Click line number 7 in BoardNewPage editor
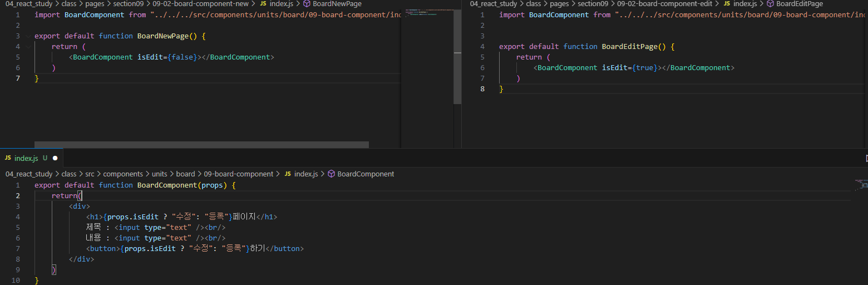Image resolution: width=868 pixels, height=285 pixels. click(18, 78)
